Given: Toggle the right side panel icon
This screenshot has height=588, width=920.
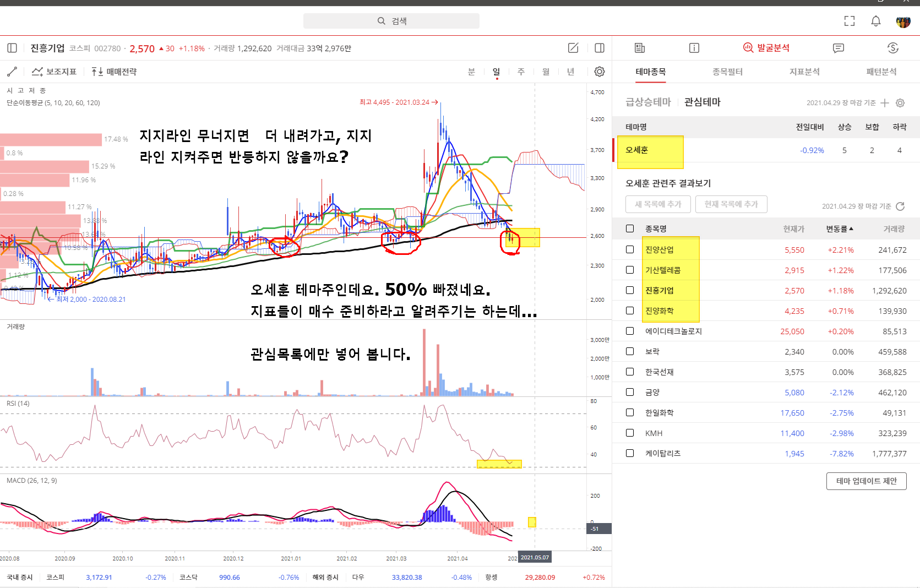Looking at the screenshot, I should pyautogui.click(x=600, y=48).
